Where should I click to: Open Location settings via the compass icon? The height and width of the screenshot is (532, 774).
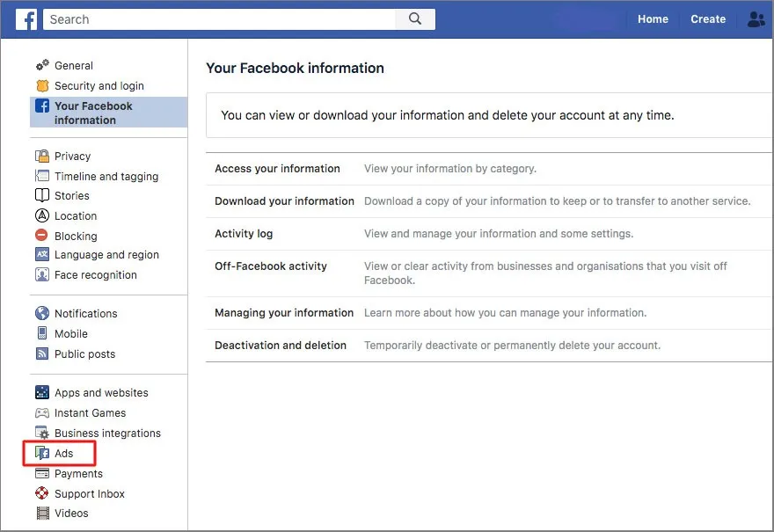pos(42,215)
